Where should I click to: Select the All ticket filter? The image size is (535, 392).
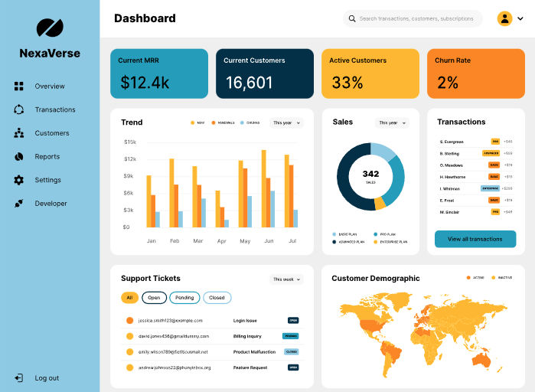tap(129, 298)
